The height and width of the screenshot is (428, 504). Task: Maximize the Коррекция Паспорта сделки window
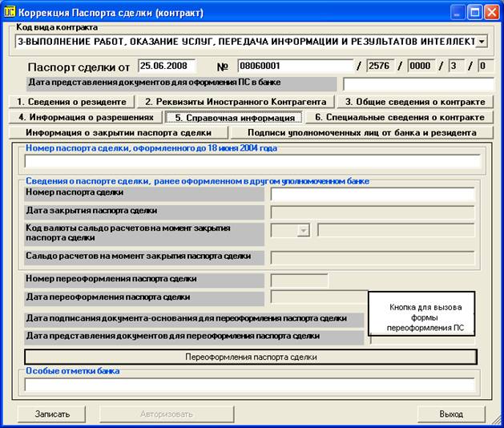click(x=474, y=13)
